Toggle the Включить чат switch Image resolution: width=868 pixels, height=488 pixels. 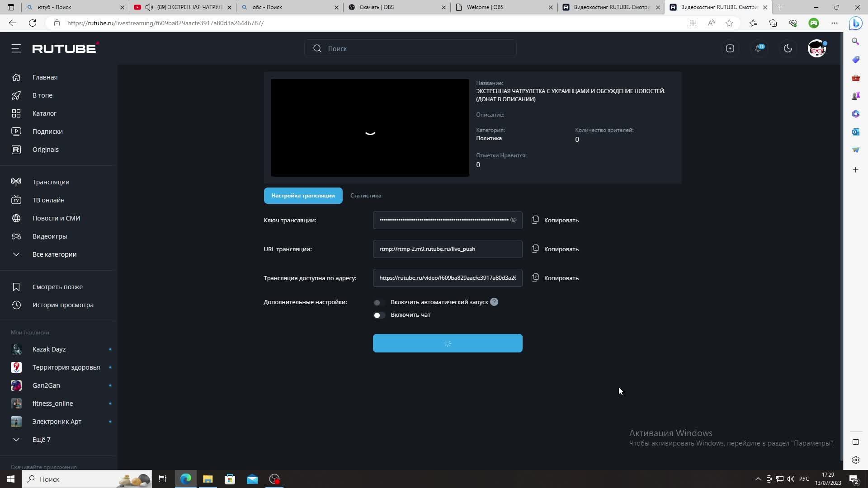(379, 315)
